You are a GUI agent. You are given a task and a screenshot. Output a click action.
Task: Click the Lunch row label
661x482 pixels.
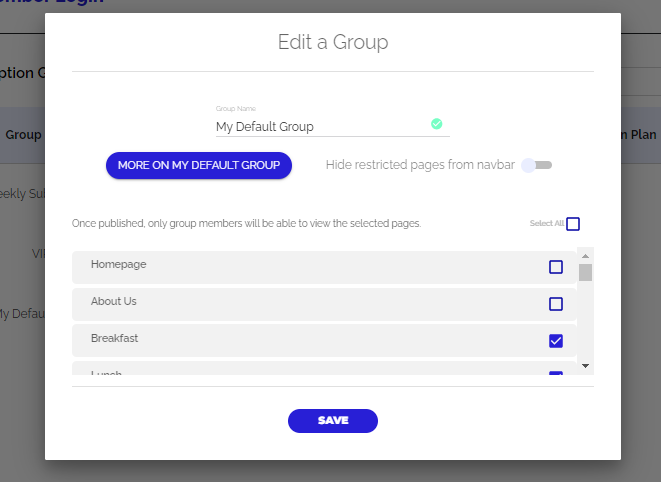[x=106, y=374]
